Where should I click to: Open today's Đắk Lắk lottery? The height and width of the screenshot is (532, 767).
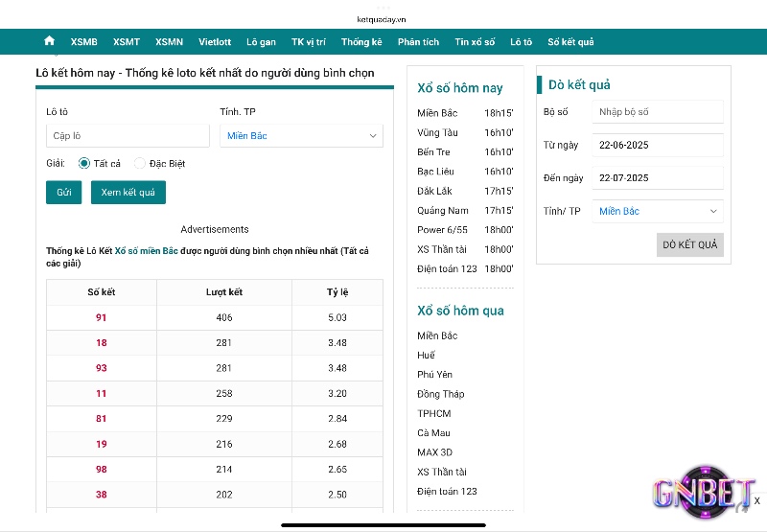coord(434,191)
